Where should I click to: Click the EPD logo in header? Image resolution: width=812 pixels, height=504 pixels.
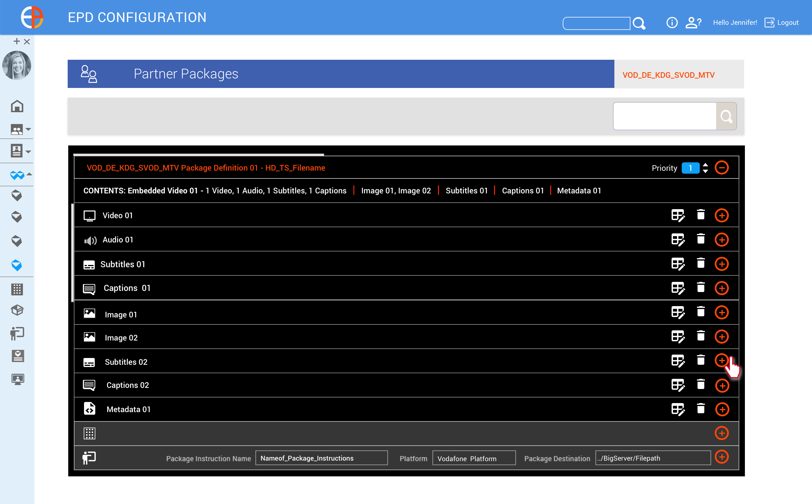pyautogui.click(x=32, y=17)
